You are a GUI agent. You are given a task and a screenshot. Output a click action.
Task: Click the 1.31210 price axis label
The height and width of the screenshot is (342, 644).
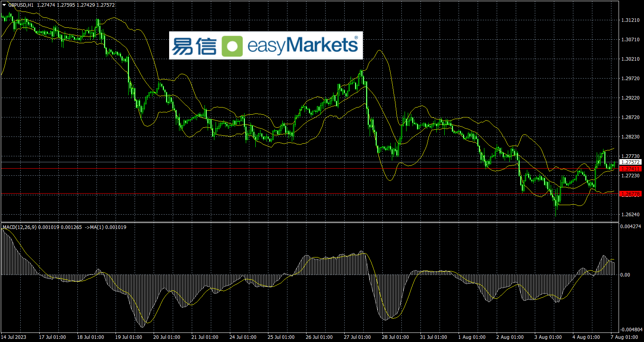631,20
